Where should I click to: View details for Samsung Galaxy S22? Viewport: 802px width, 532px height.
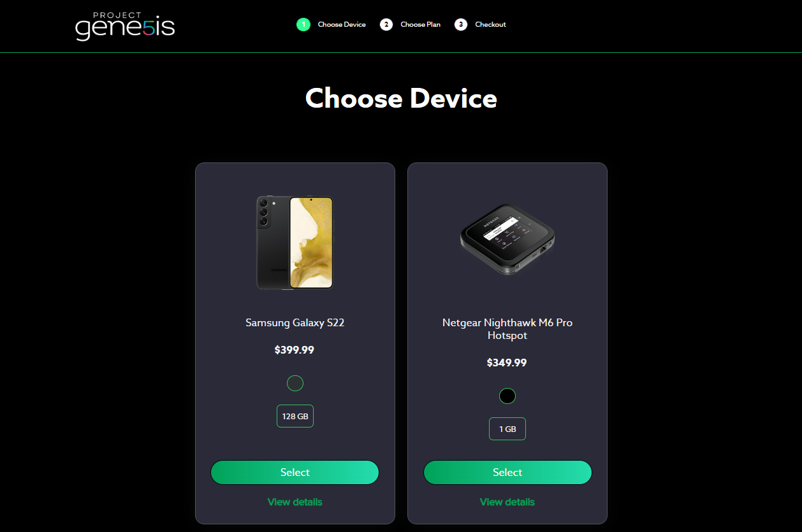click(x=295, y=502)
